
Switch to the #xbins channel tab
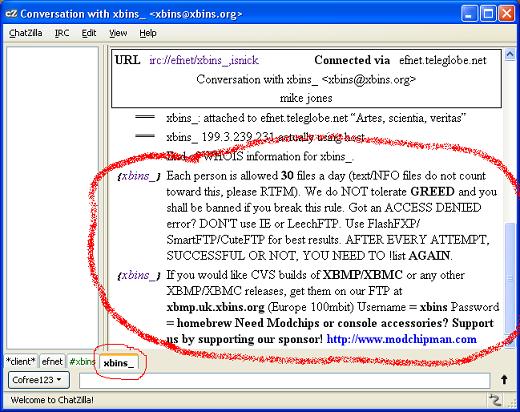[82, 361]
